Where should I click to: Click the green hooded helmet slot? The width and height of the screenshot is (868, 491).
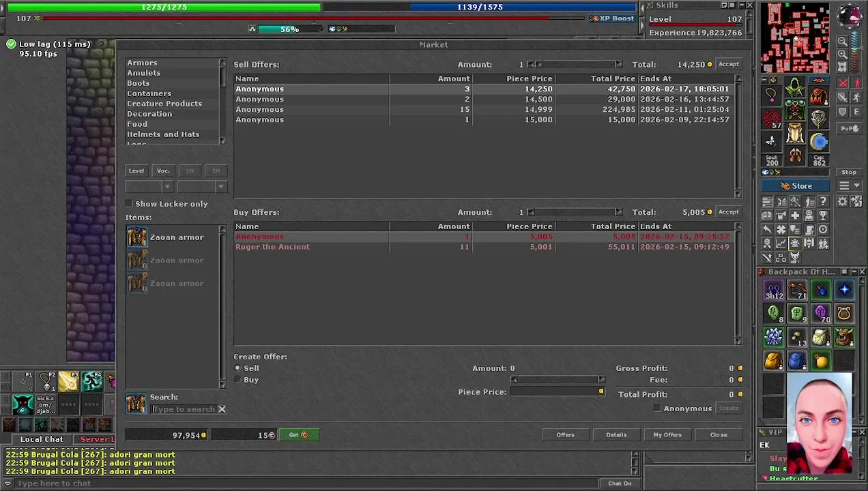click(795, 87)
